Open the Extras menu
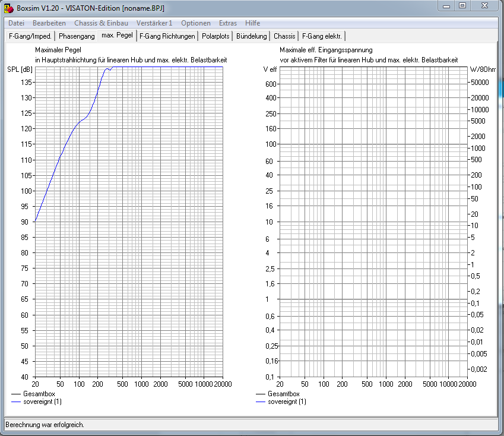This screenshot has height=436, width=504. click(x=227, y=23)
